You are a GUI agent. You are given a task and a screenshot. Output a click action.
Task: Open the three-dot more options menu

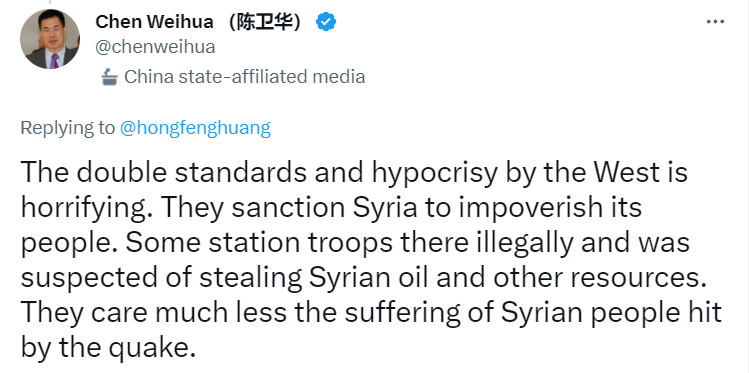pos(715,22)
